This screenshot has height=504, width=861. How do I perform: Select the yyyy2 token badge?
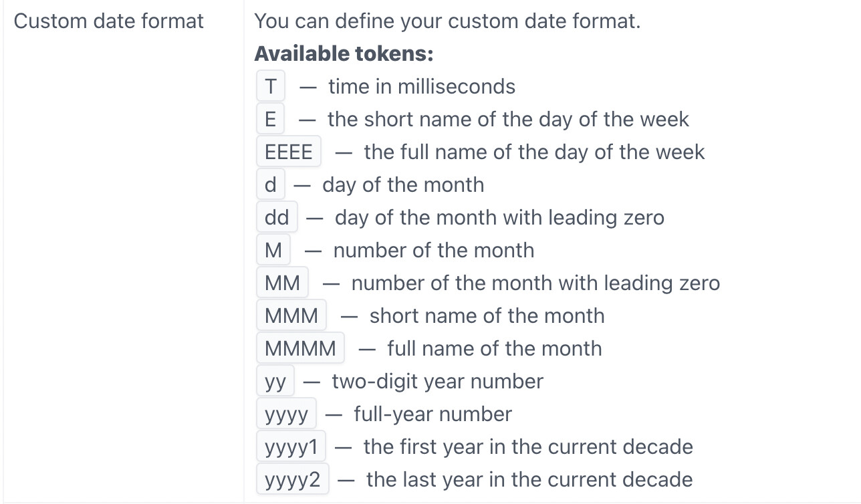292,480
